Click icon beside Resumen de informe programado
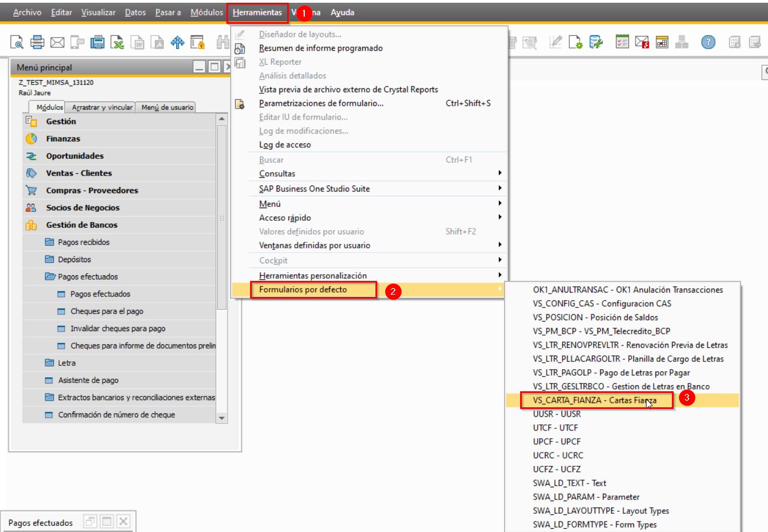 click(x=240, y=49)
